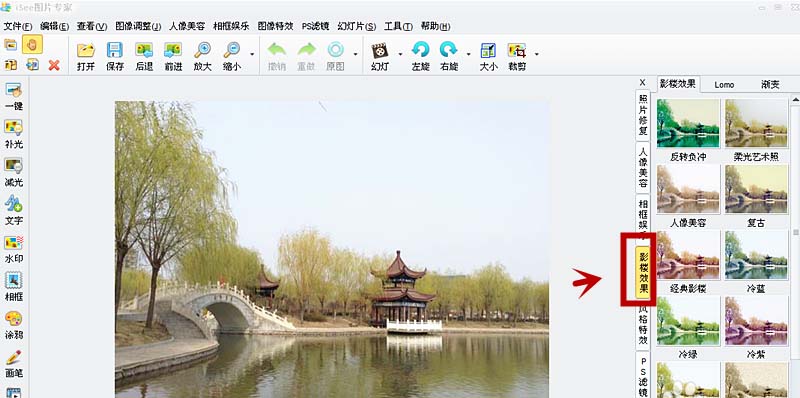This screenshot has width=800, height=398.
Task: Apply the 复古 effect thumbnail
Action: (756, 189)
